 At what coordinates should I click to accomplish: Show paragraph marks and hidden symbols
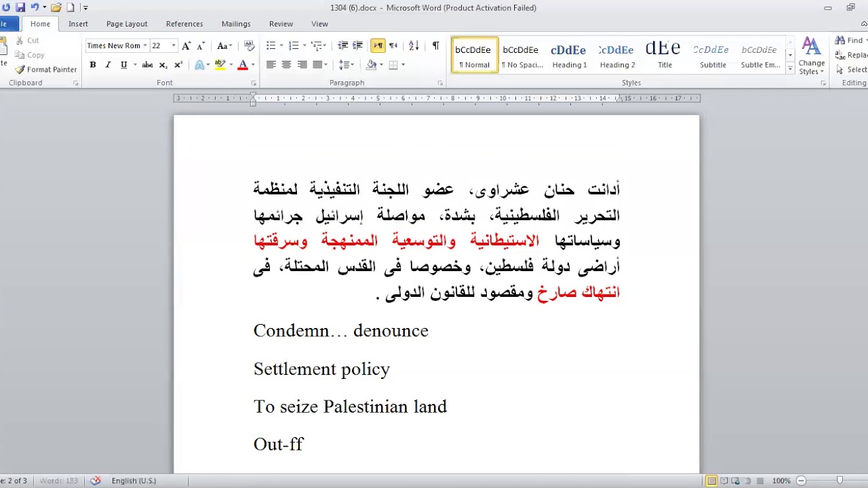tap(435, 45)
